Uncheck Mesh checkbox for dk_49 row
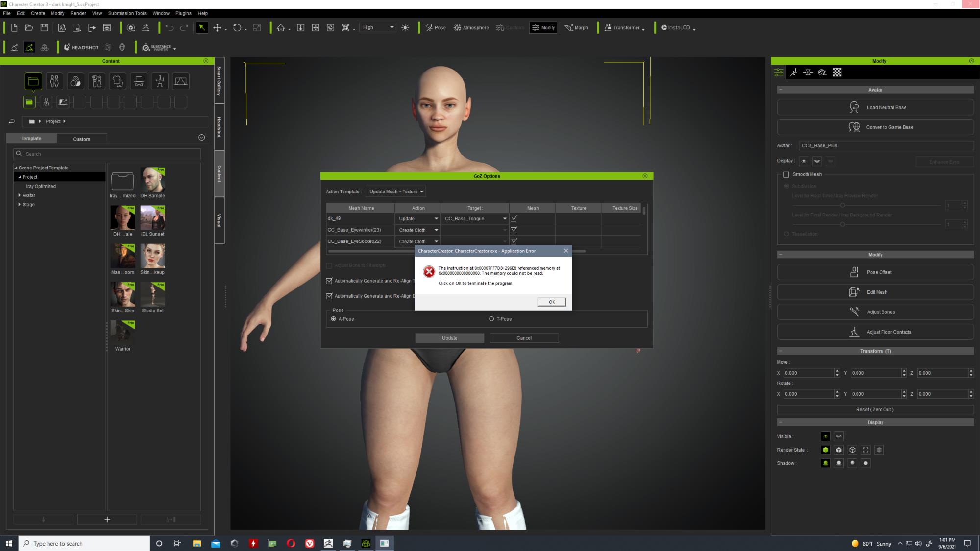The image size is (980, 551). pyautogui.click(x=514, y=218)
